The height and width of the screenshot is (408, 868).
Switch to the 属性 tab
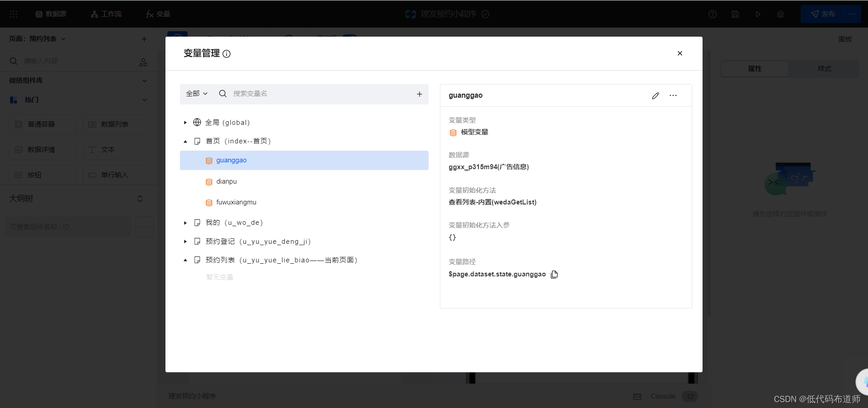point(755,69)
